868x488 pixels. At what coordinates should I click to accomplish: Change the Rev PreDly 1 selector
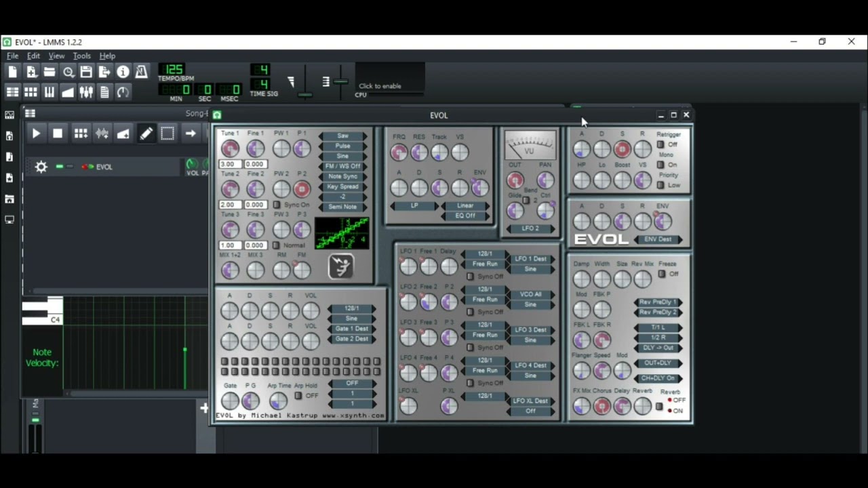(658, 302)
